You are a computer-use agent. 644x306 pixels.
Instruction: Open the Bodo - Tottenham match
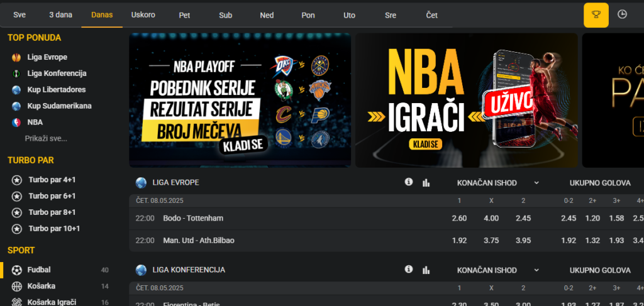coord(193,218)
